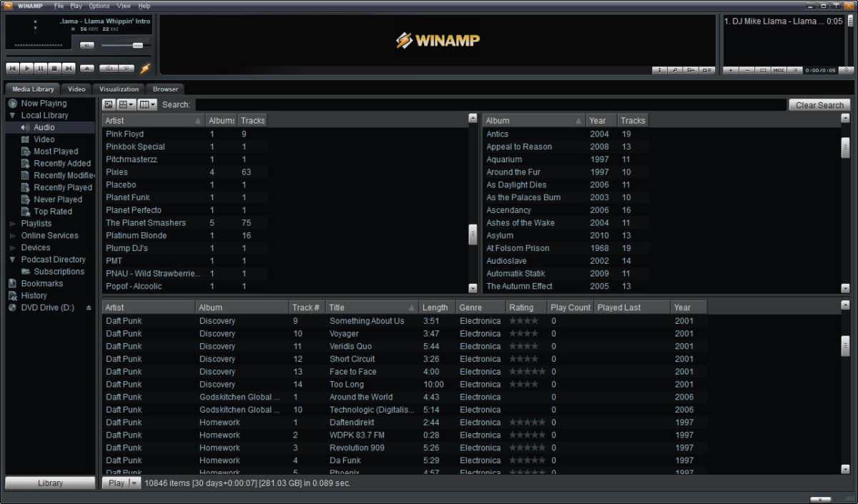
Task: Open History in the library tree
Action: pyautogui.click(x=34, y=296)
